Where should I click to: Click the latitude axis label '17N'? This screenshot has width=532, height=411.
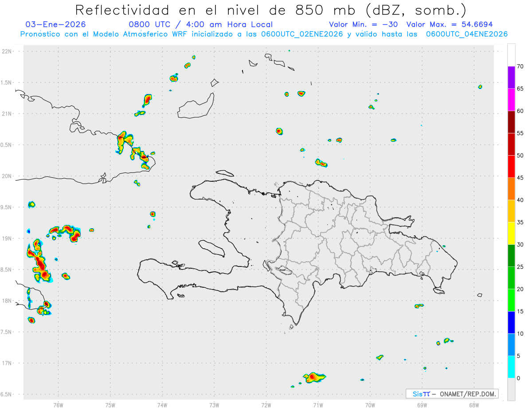point(7,363)
